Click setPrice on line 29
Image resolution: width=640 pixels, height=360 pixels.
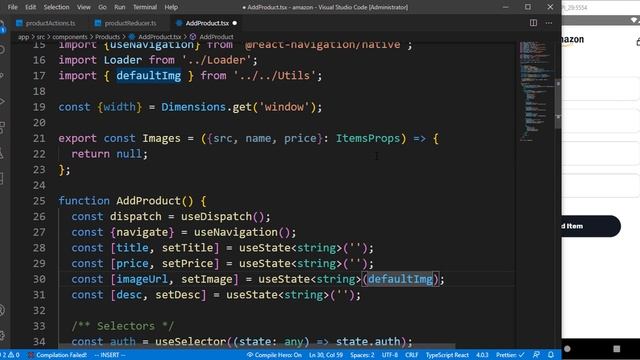click(x=187, y=263)
